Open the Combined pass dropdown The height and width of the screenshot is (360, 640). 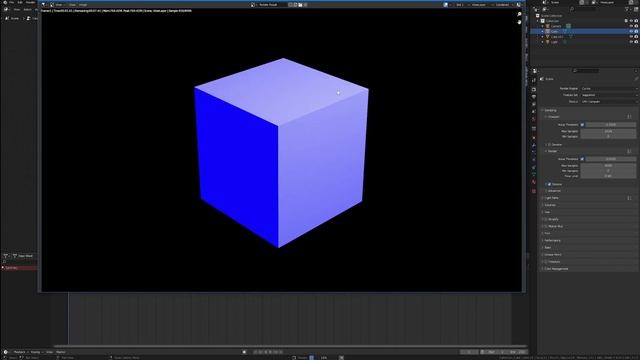coord(502,5)
